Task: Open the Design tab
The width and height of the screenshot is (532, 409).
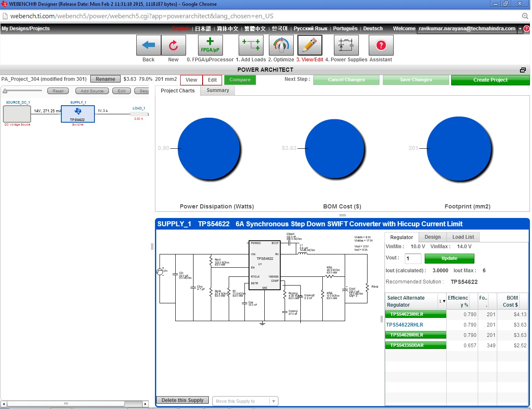Action: 433,237
